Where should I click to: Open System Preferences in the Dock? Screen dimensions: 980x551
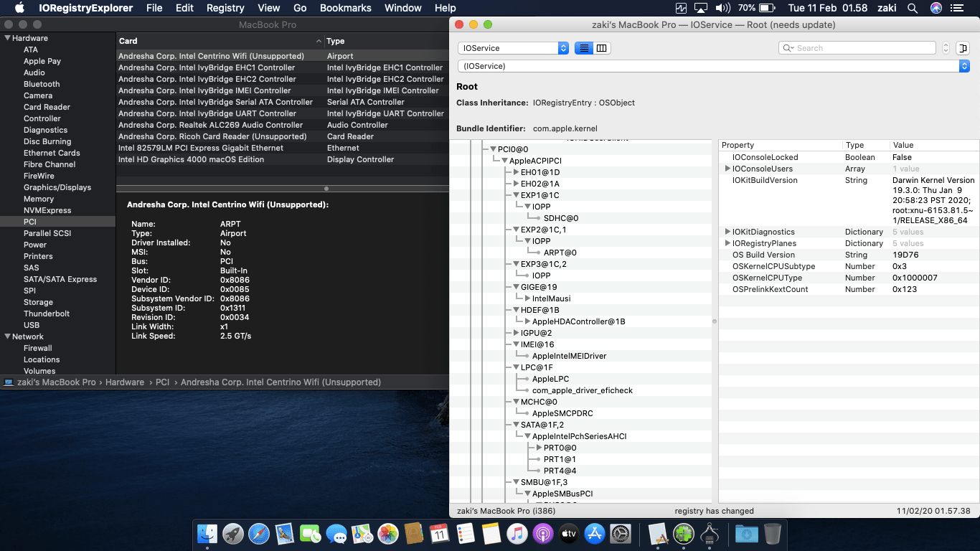621,533
